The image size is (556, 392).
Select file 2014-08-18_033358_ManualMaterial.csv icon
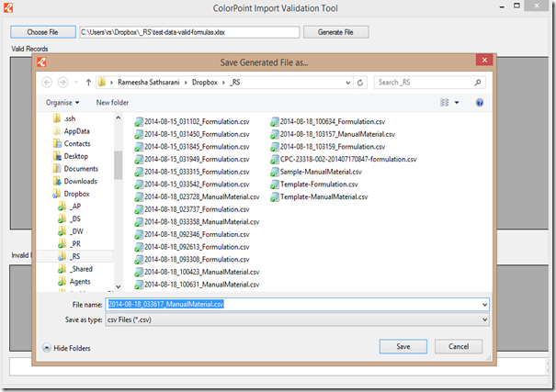click(x=139, y=222)
